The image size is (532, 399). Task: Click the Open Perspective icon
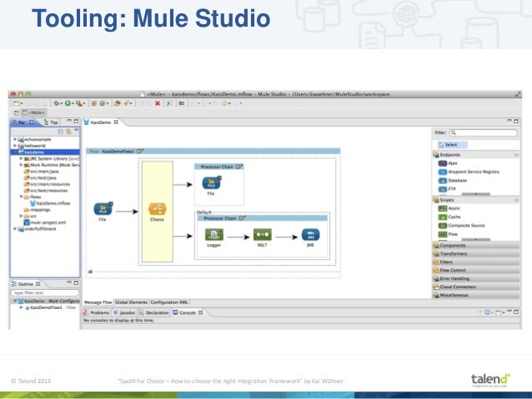pyautogui.click(x=17, y=112)
